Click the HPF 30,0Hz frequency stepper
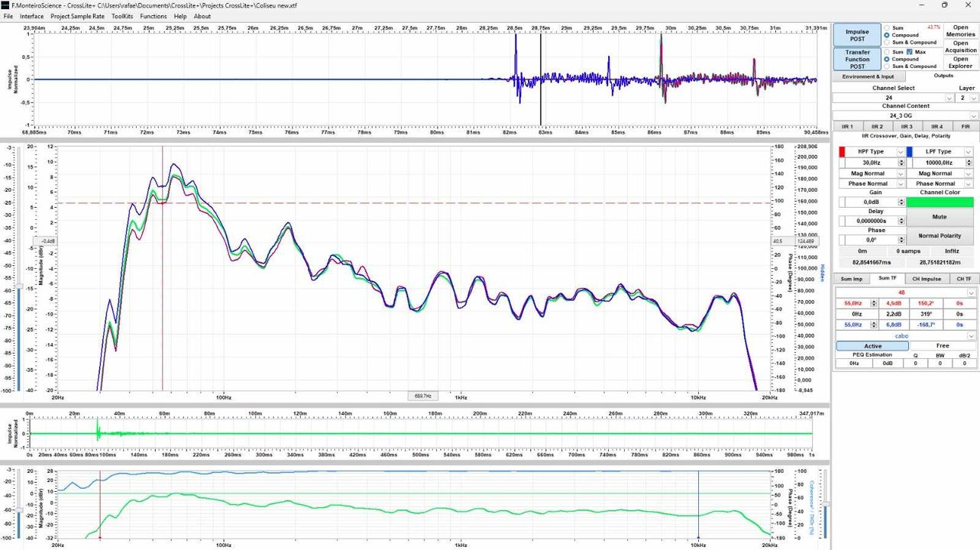Image resolution: width=980 pixels, height=550 pixels. [901, 163]
